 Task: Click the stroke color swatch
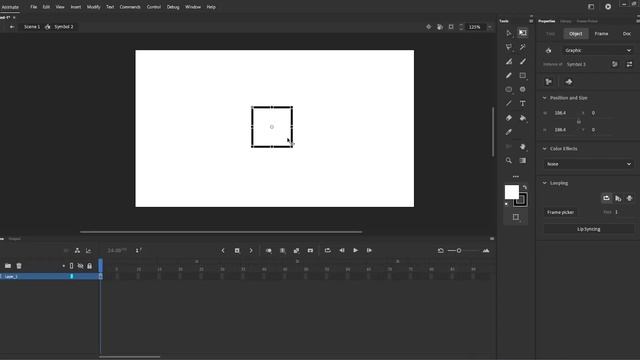click(520, 200)
